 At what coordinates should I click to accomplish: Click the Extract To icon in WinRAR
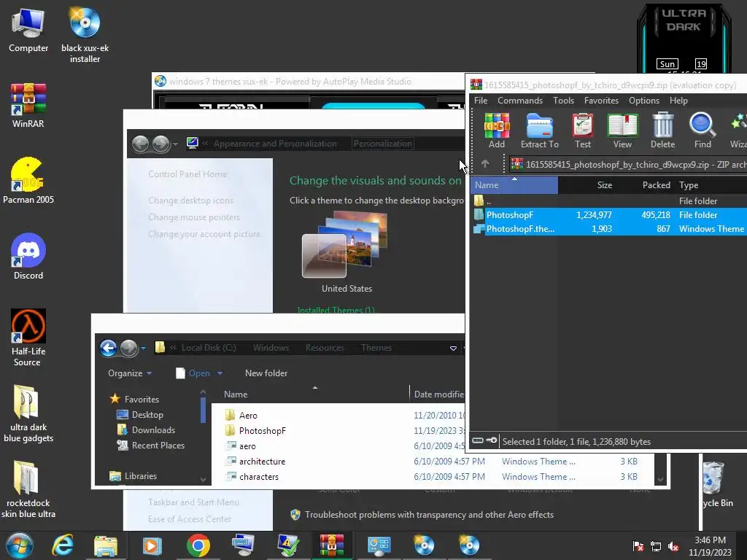539,131
